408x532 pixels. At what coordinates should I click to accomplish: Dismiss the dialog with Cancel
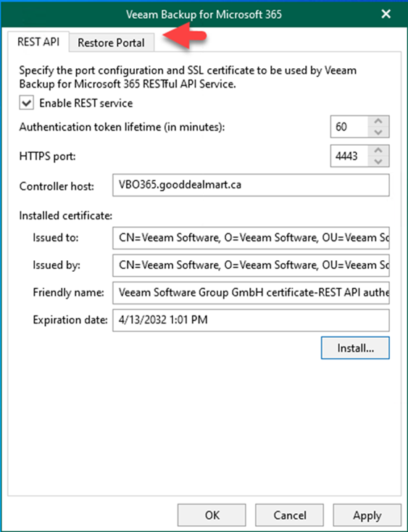tap(289, 515)
